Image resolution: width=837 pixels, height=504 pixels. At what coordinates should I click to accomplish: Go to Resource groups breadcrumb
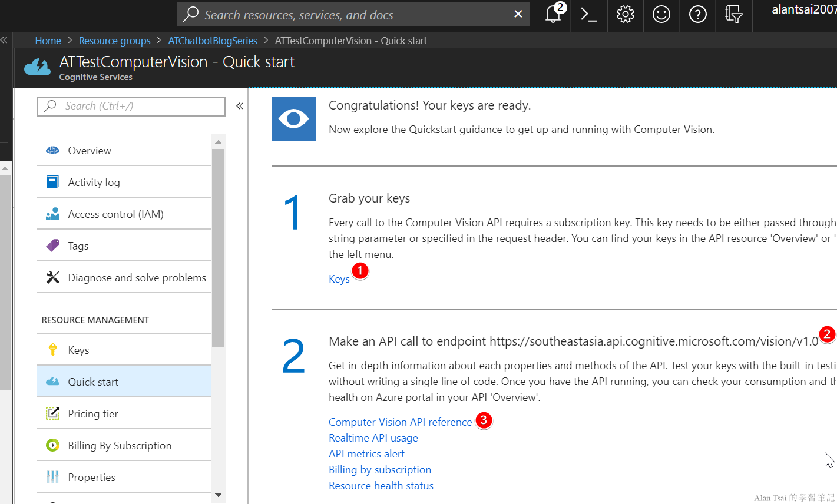click(115, 41)
